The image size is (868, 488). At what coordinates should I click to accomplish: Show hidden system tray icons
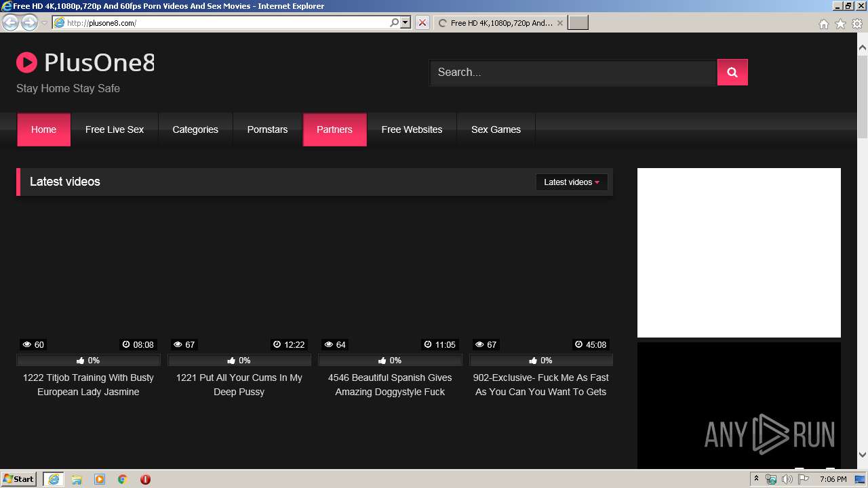[x=757, y=479]
